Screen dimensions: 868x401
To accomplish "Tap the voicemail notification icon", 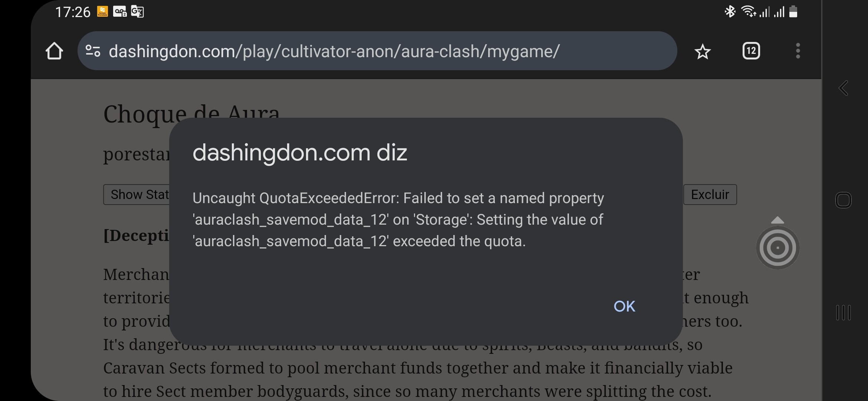I will (x=120, y=12).
